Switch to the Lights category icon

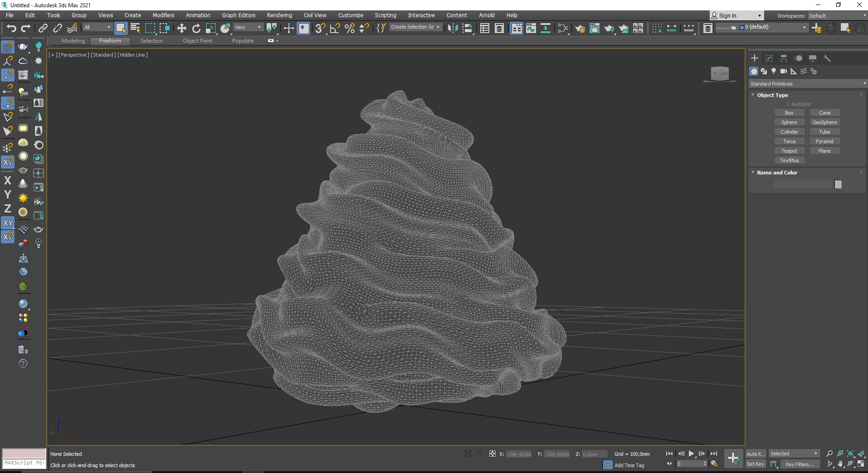774,71
